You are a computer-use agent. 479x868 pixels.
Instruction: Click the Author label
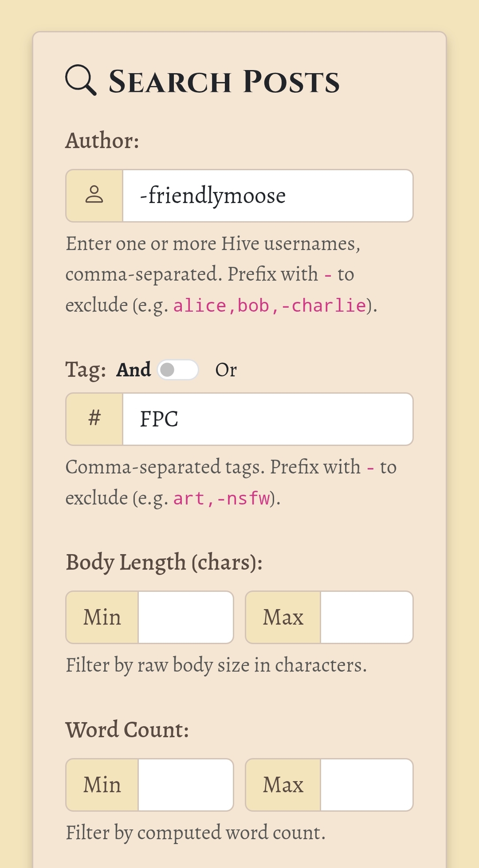(102, 141)
